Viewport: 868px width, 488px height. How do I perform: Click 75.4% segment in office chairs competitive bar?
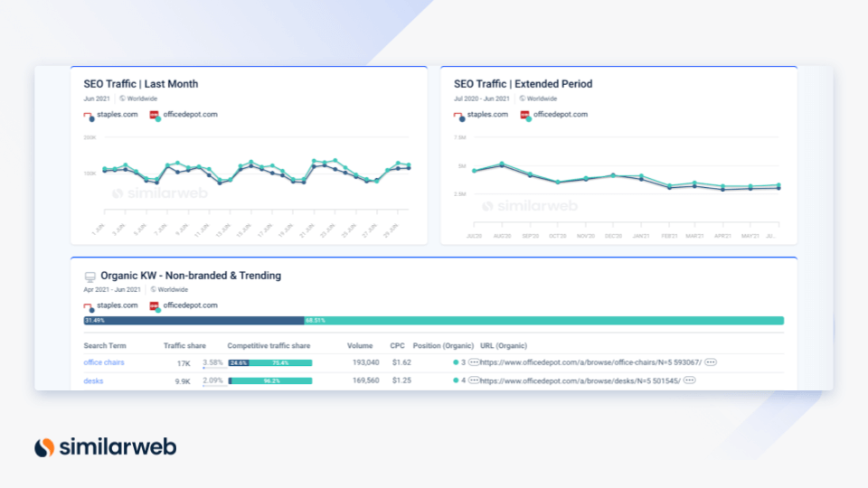pos(280,363)
